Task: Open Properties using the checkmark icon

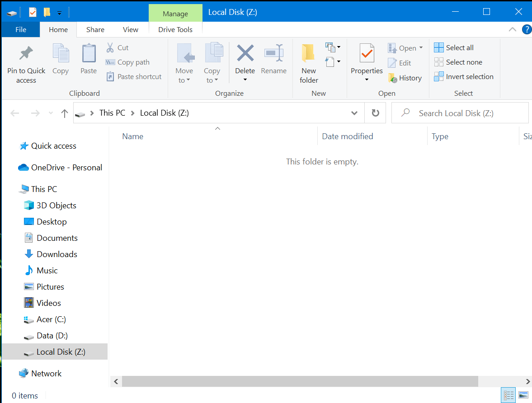Action: tap(367, 54)
